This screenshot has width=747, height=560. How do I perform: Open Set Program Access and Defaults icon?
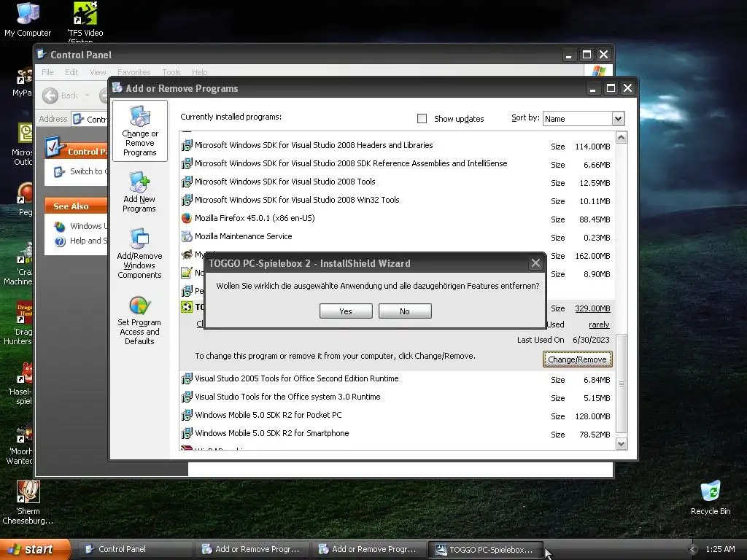click(139, 321)
